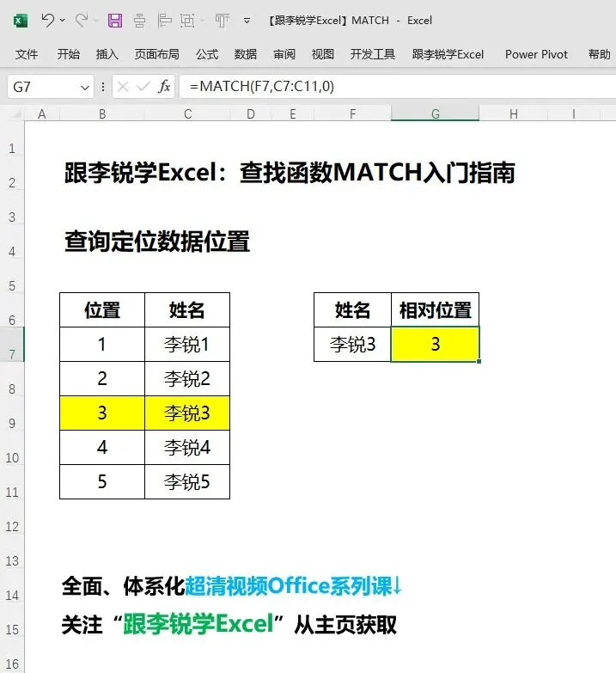The image size is (616, 673).
Task: Click the Cancel entry X icon
Action: 123,87
